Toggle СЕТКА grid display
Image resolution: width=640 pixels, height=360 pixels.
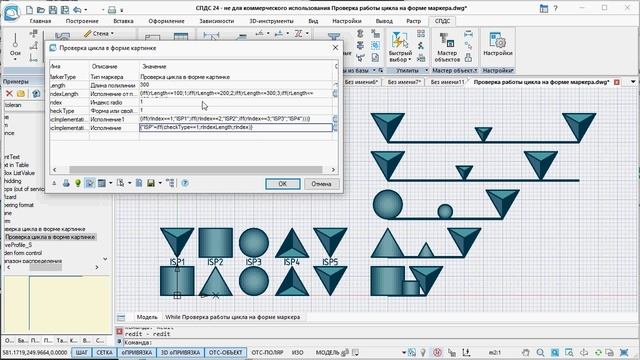[104, 352]
